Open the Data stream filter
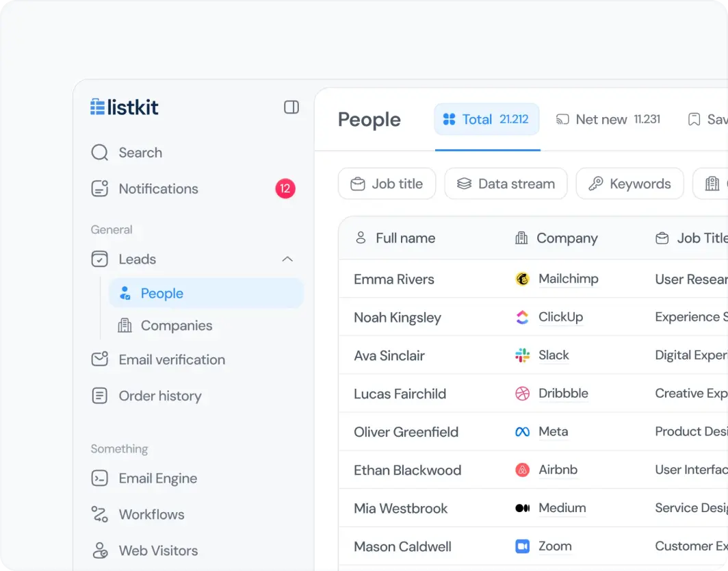Image resolution: width=728 pixels, height=571 pixels. [506, 183]
